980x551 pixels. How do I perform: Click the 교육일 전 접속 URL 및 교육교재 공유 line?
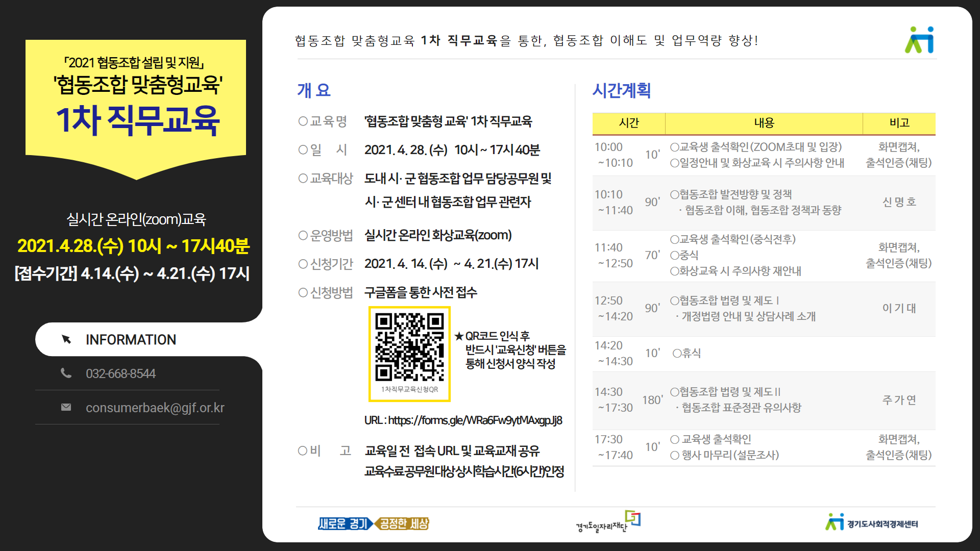pyautogui.click(x=452, y=450)
